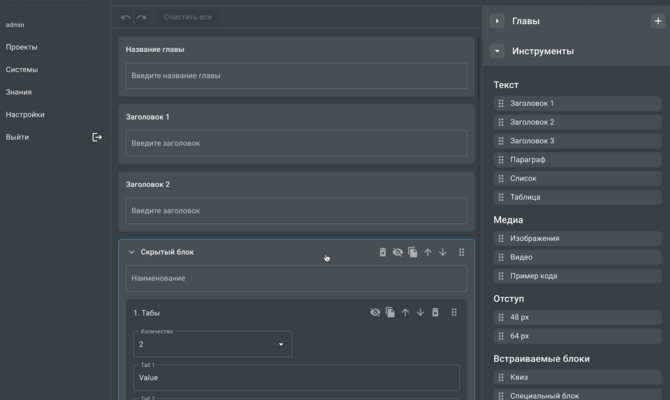Image resolution: width=670 pixels, height=400 pixels.
Task: Duplicate the Табы block
Action: point(390,312)
